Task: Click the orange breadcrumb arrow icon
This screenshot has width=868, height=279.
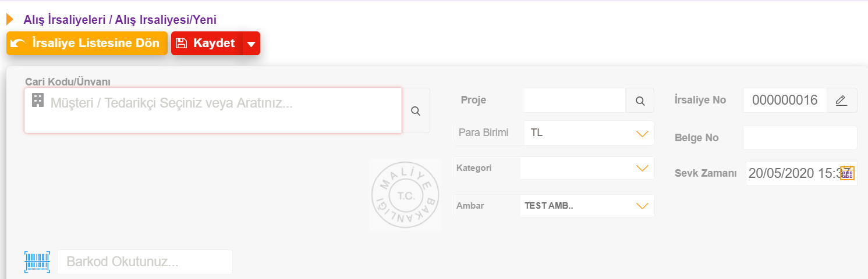Action: (x=10, y=19)
